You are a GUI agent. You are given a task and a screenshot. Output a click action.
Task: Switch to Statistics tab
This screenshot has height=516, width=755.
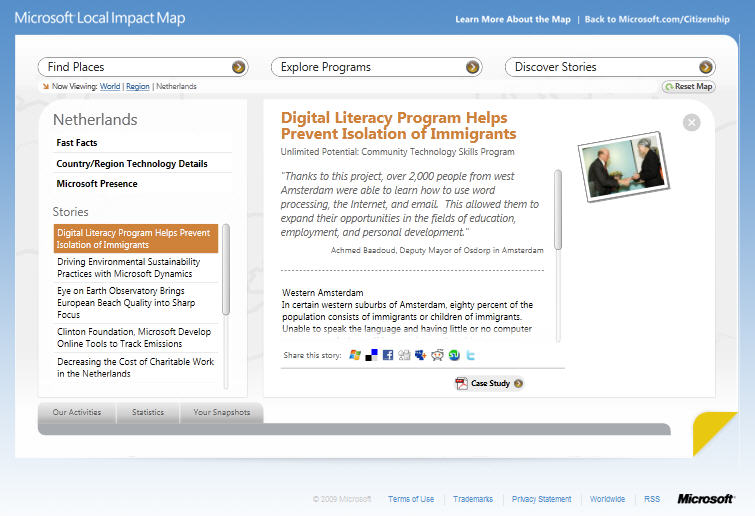148,413
